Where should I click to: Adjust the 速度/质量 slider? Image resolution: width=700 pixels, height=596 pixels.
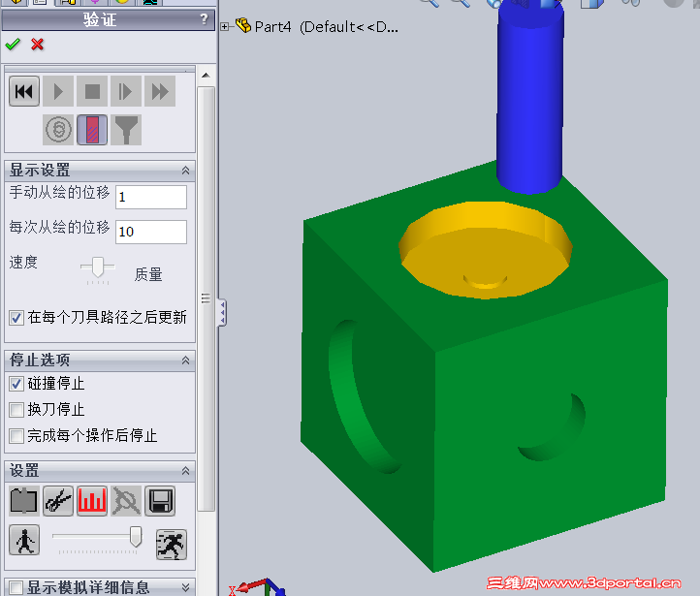98,267
